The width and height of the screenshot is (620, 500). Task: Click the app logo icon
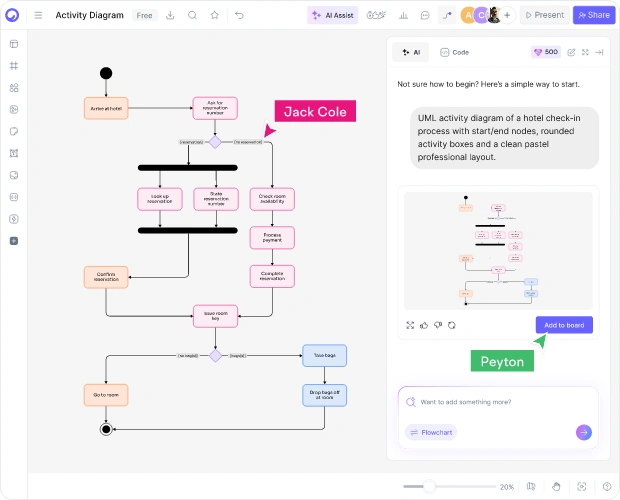click(12, 15)
